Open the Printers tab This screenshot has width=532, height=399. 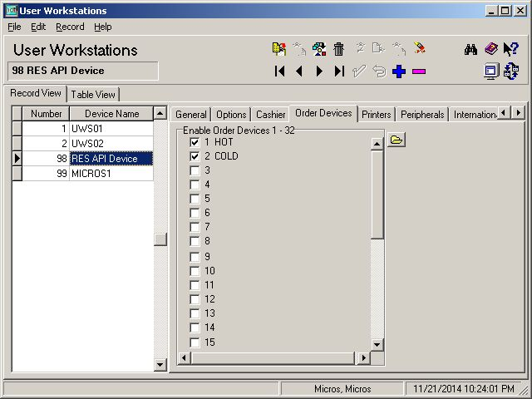(x=377, y=115)
